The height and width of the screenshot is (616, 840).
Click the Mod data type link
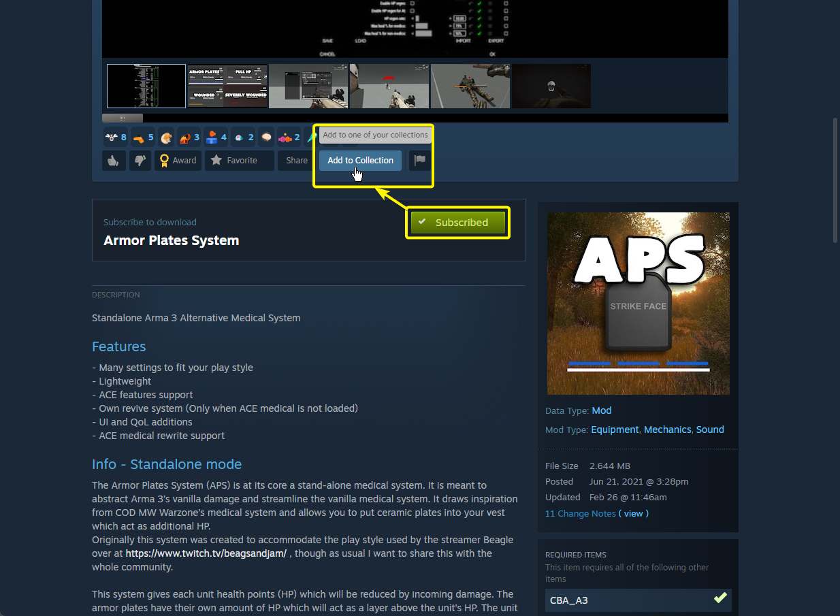602,410
